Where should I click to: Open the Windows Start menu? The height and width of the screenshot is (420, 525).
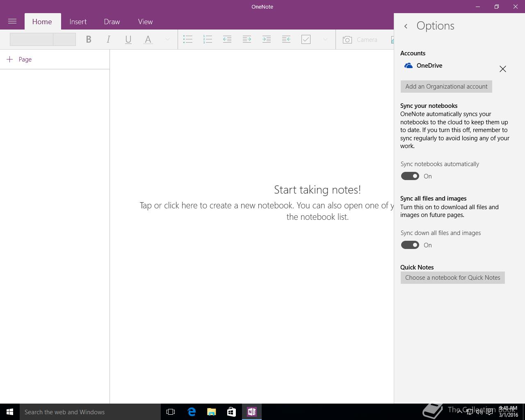tap(10, 412)
